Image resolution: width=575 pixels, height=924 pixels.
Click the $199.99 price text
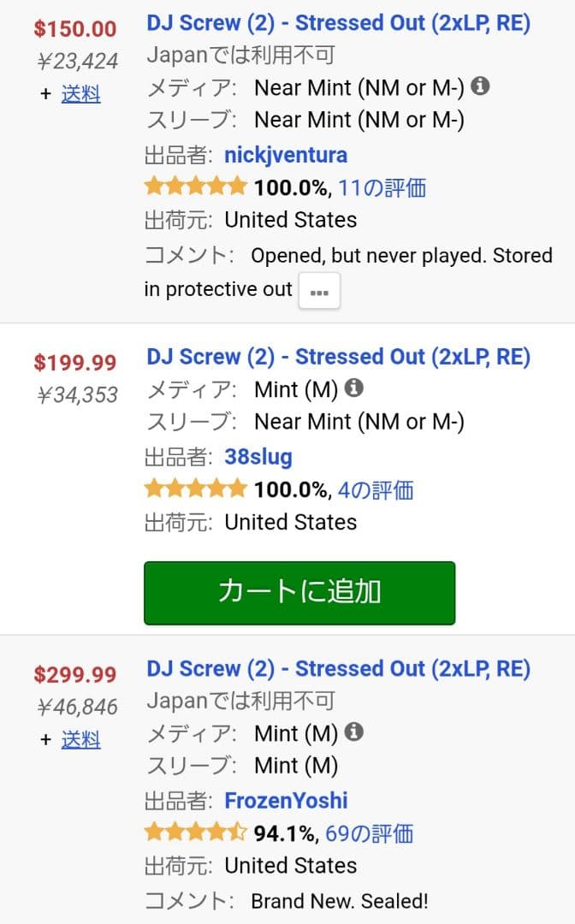click(x=75, y=363)
